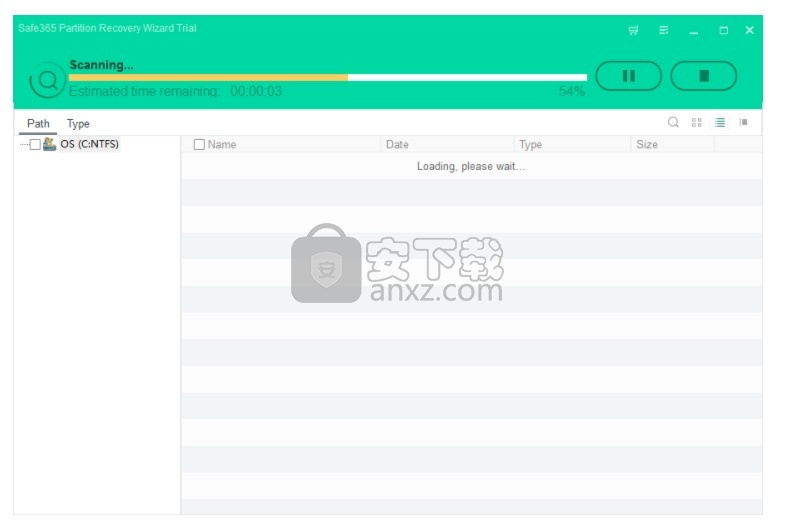
Task: Click the window title Safe365 Partition Recovery Wizard Trial
Action: (x=107, y=29)
